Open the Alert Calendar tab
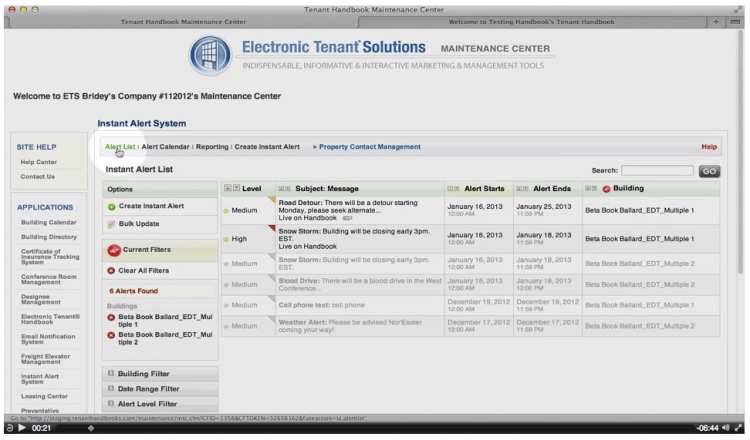Screen dimensions: 750x440 (166, 147)
